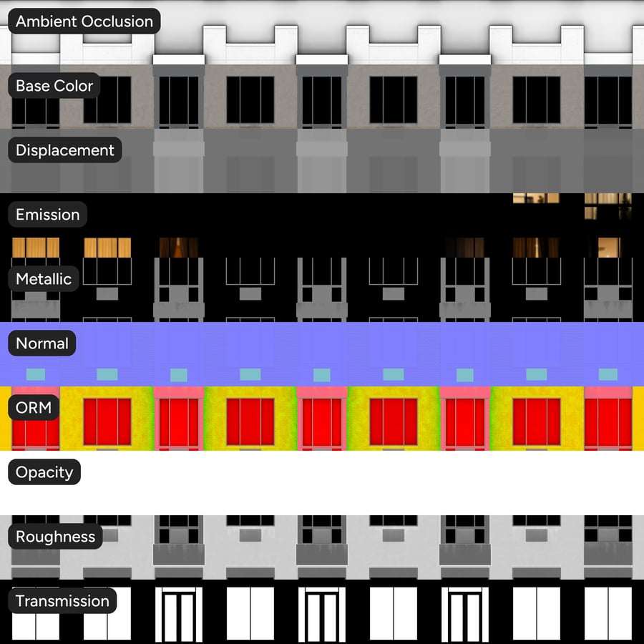The height and width of the screenshot is (644, 644).
Task: Select the Base Color label
Action: pos(54,86)
